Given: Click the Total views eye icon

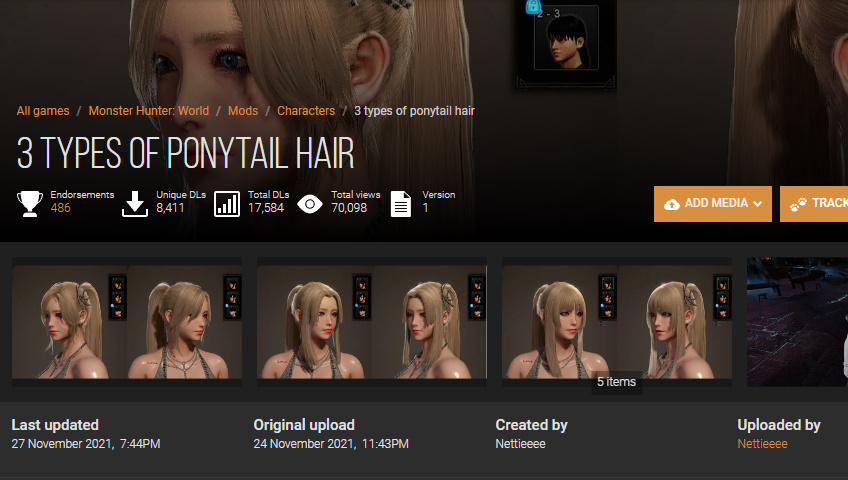Looking at the screenshot, I should (310, 204).
